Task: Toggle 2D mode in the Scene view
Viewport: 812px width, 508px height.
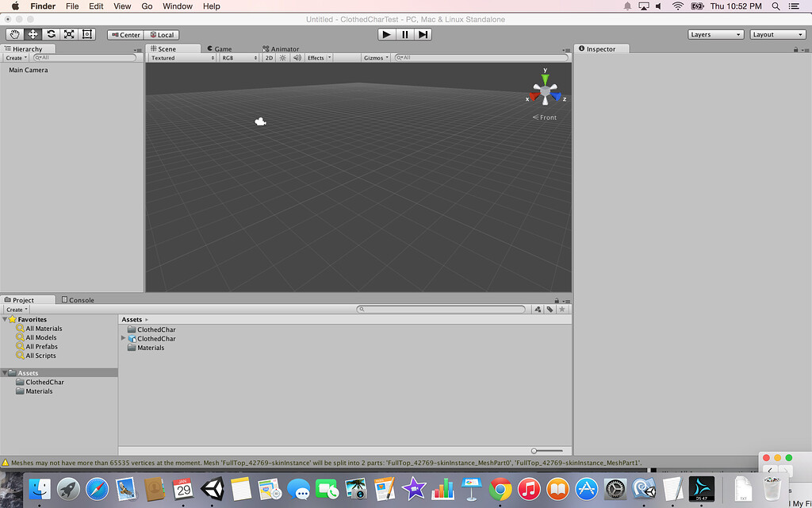Action: (270, 57)
